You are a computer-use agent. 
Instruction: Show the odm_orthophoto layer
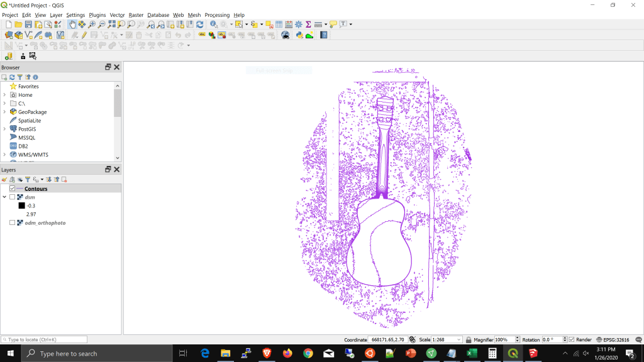pyautogui.click(x=12, y=223)
